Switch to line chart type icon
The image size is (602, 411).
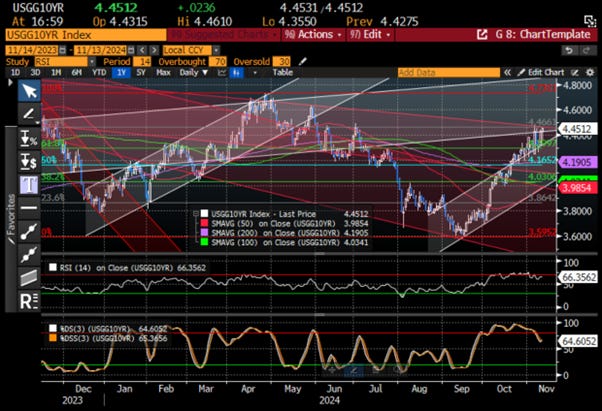click(222, 73)
